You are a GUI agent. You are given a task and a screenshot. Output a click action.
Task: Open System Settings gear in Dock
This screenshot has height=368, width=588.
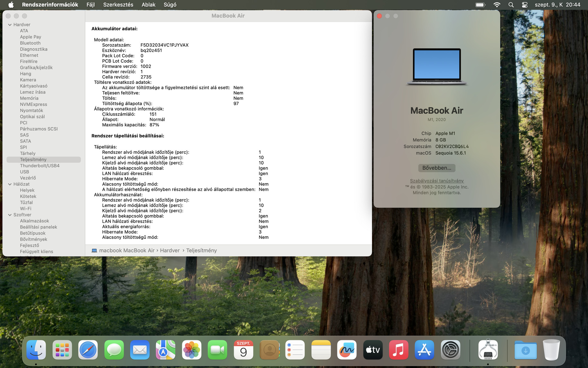450,350
